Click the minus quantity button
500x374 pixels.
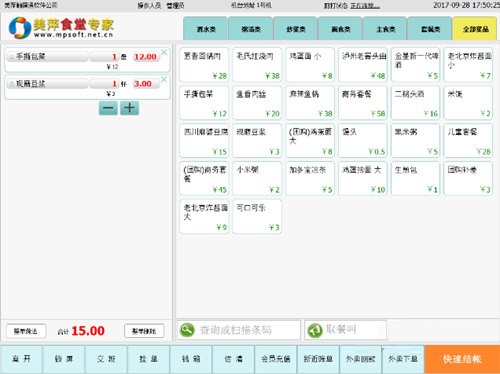tap(108, 108)
